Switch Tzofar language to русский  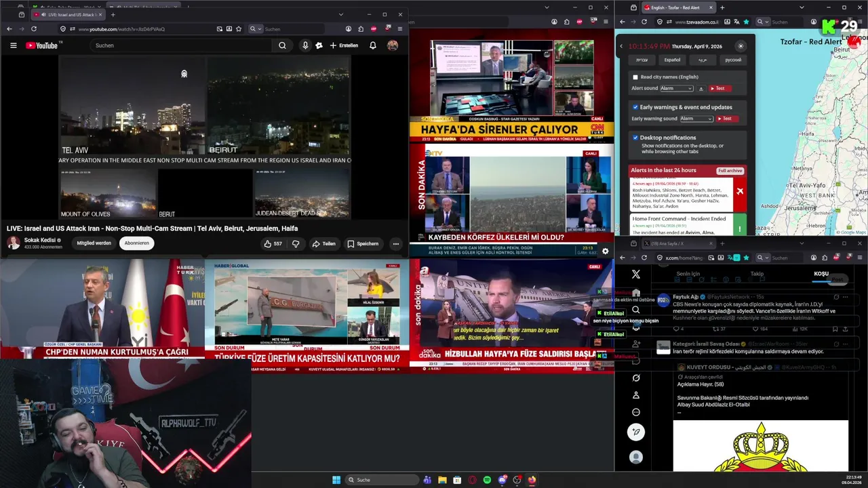coord(733,60)
